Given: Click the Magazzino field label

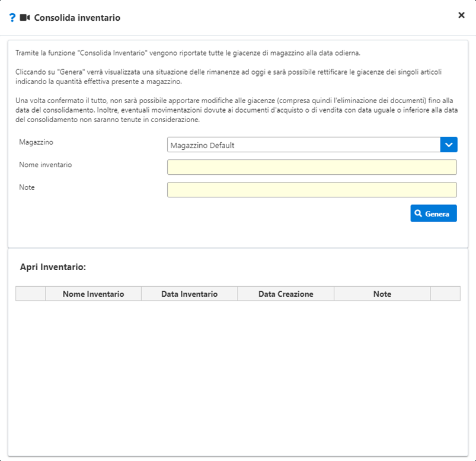Looking at the screenshot, I should coord(36,142).
